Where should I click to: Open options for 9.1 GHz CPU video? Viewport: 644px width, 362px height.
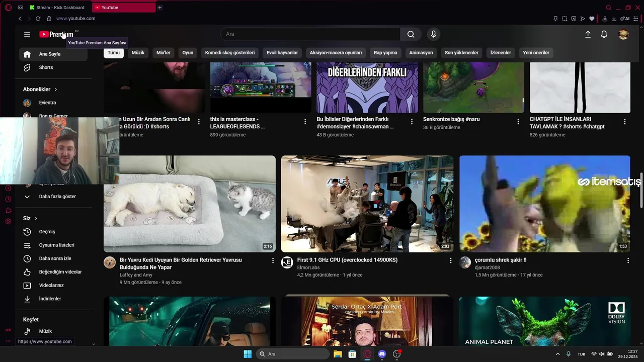[451, 260]
